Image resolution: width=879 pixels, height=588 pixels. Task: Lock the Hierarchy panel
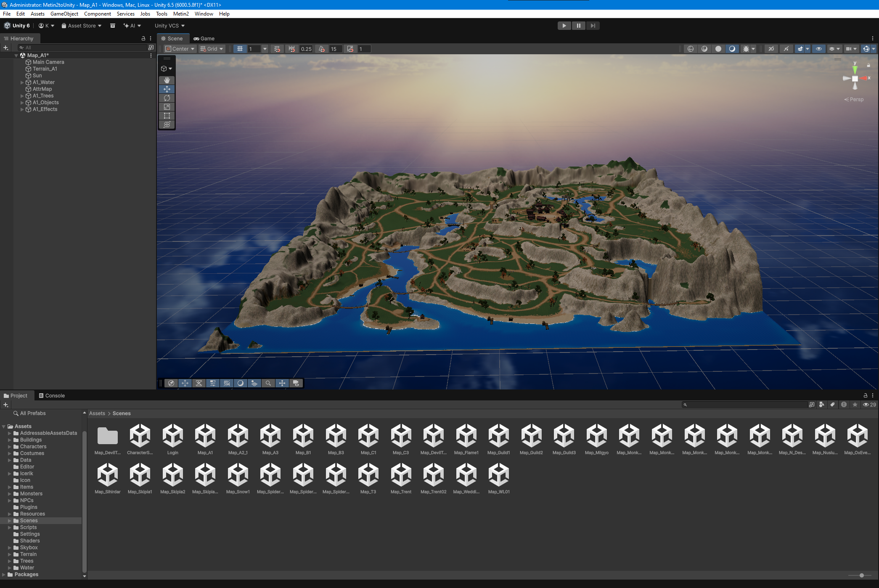pos(143,38)
